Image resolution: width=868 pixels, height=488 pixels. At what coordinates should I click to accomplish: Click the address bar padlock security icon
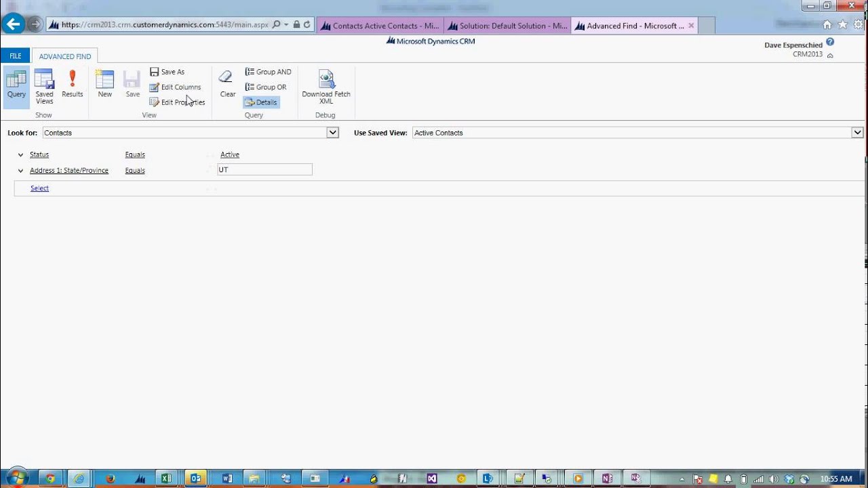click(x=296, y=25)
